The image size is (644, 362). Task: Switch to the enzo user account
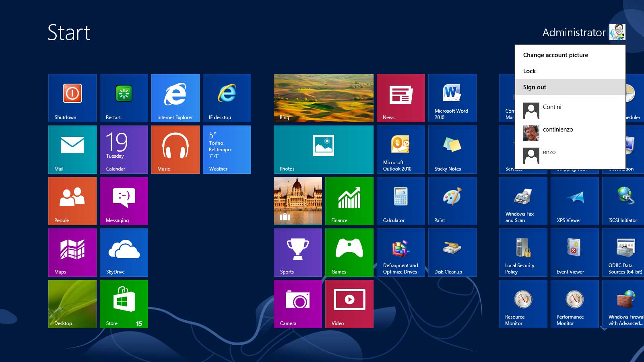coord(549,152)
